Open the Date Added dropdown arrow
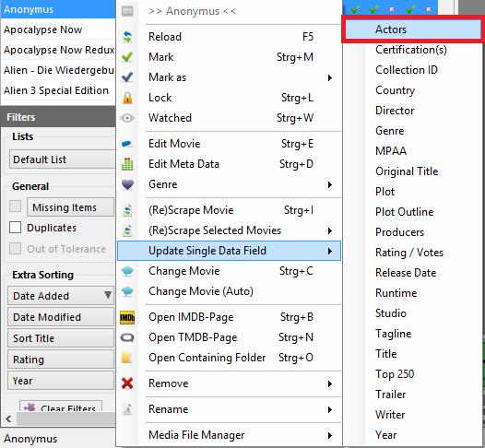Viewport: 485px width, 448px height. tap(108, 295)
